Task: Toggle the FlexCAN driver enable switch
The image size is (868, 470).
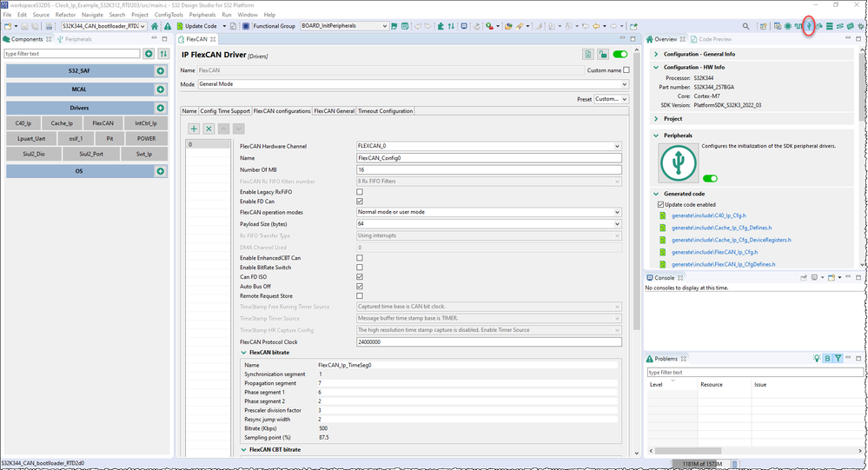Action: coord(620,54)
